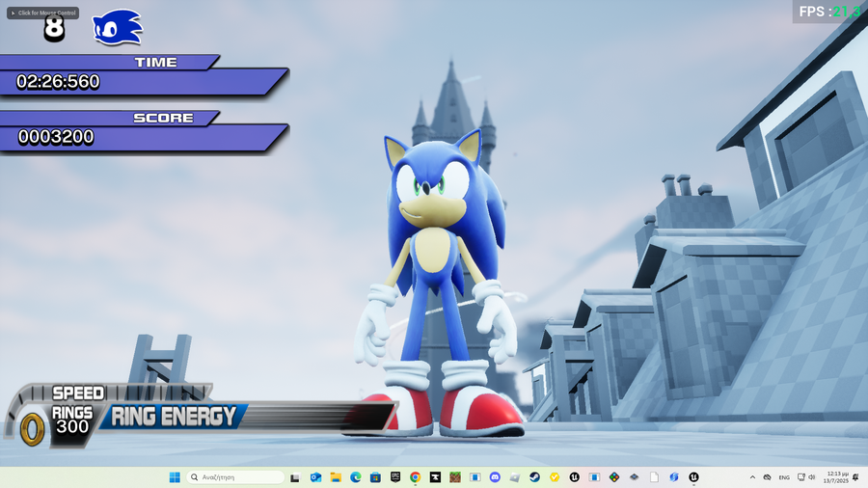Click the TIME label on the HUD
This screenshot has height=488, width=868.
coord(155,63)
